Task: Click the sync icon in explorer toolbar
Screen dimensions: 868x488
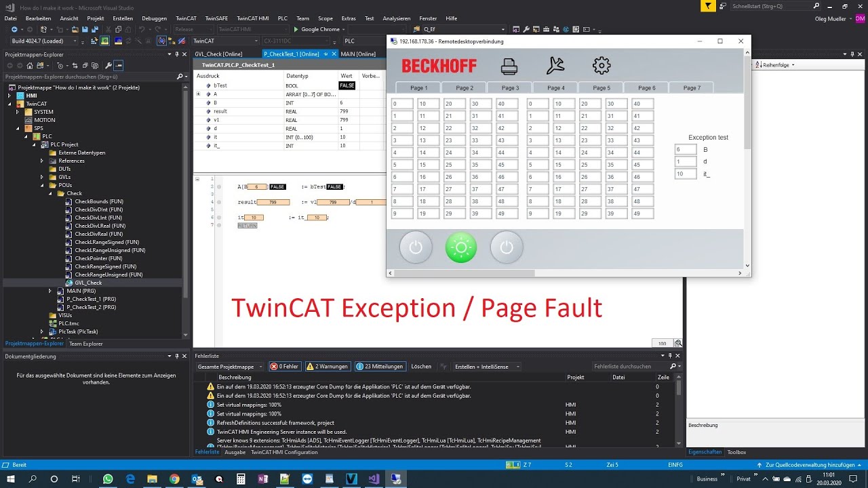Action: [x=75, y=66]
